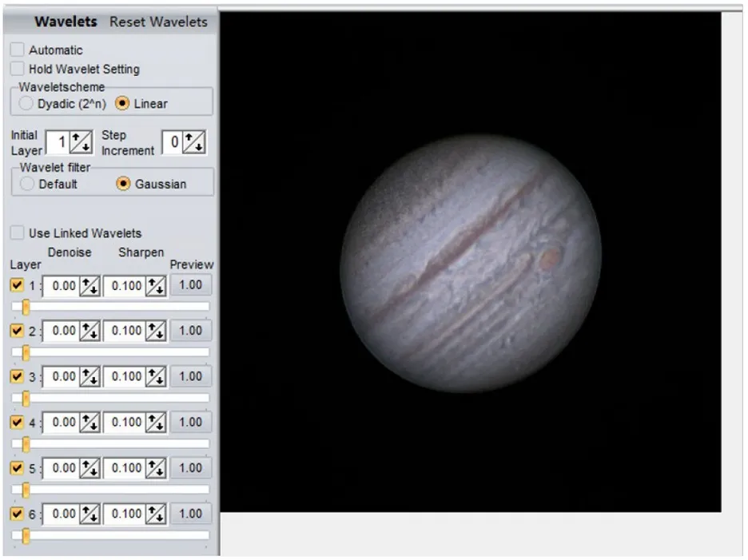
Task: Click Layer 4 Preview 1.00 button
Action: tap(190, 422)
